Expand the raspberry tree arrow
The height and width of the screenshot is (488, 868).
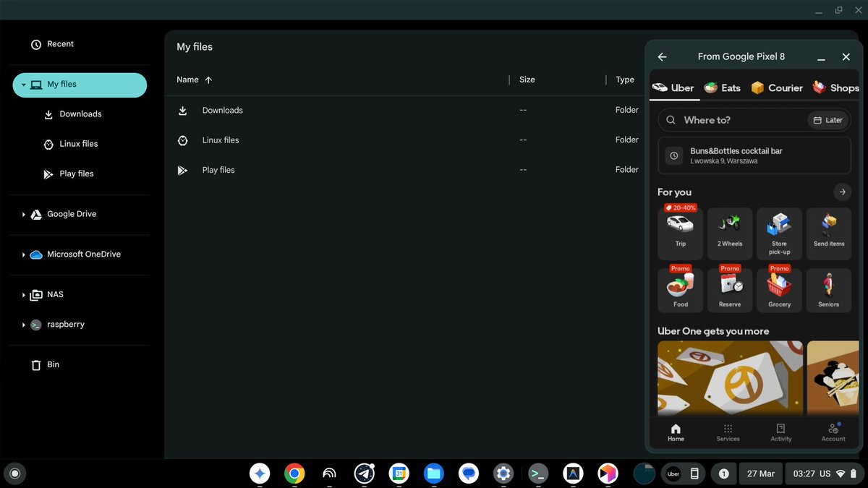(x=23, y=325)
